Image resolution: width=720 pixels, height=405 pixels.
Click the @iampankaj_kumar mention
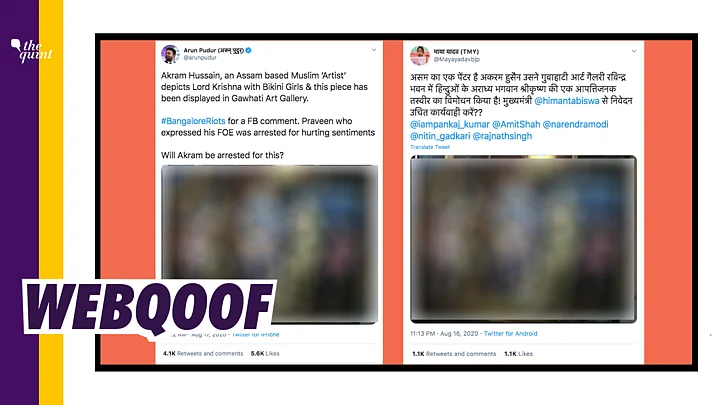point(450,124)
